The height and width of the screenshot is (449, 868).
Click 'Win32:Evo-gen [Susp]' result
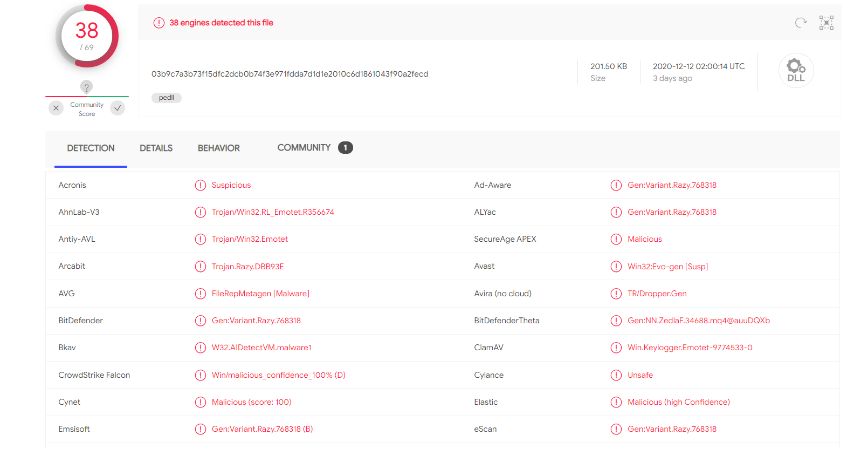(667, 267)
